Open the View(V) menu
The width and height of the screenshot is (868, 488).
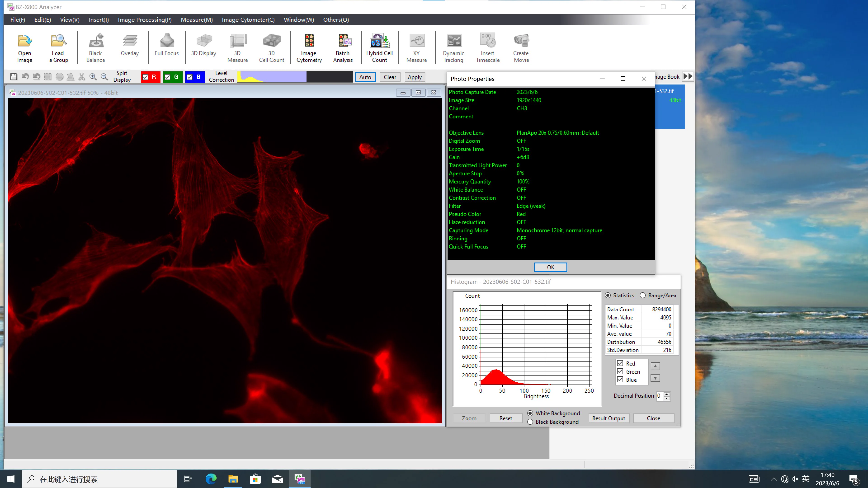coord(70,19)
